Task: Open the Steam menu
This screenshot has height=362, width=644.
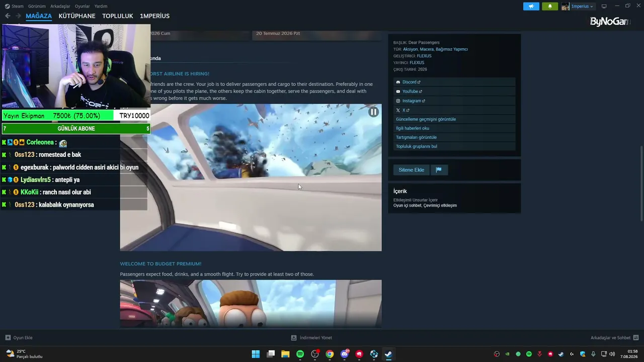Action: click(x=14, y=7)
